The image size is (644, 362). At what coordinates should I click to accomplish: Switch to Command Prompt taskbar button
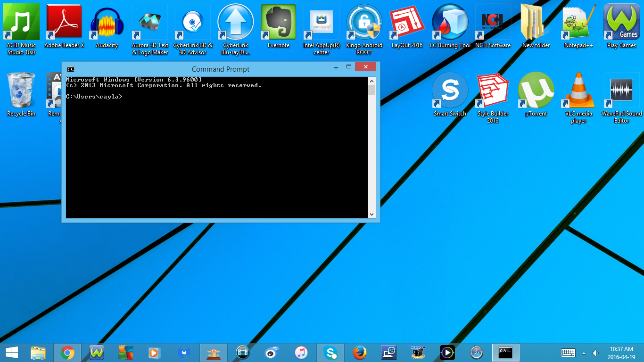[506, 353]
